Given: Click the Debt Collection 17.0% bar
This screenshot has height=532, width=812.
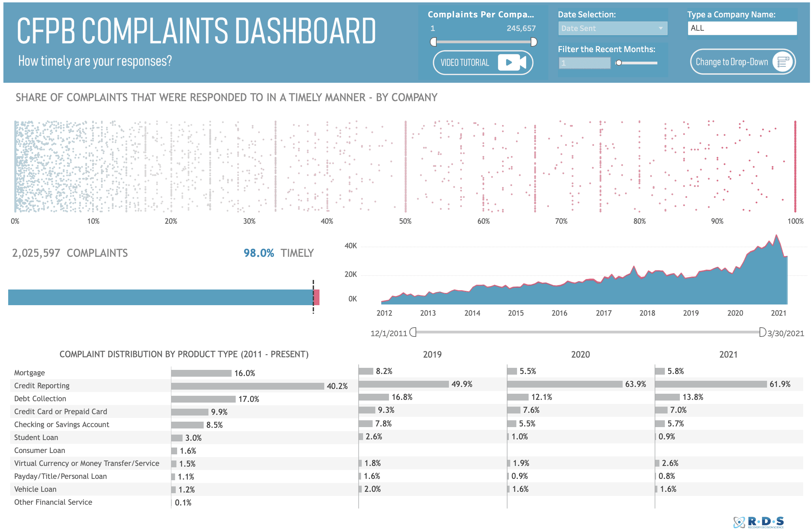Looking at the screenshot, I should 203,399.
